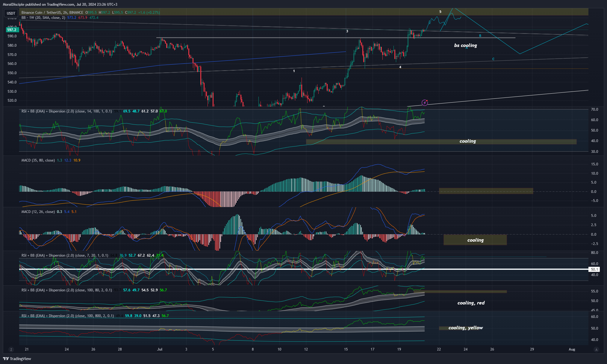Viewport: 607px width, 364px height.
Task: Click the 'cooling' label in the first RSI pane
Action: point(468,141)
